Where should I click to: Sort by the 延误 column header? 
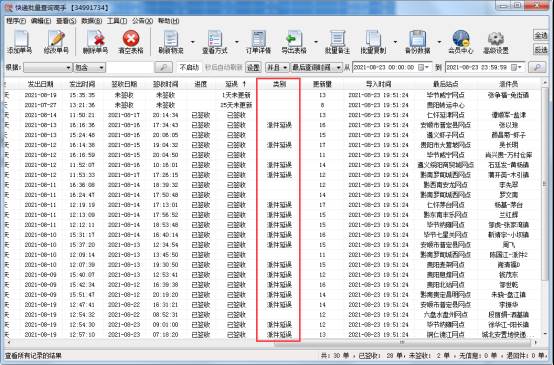236,84
